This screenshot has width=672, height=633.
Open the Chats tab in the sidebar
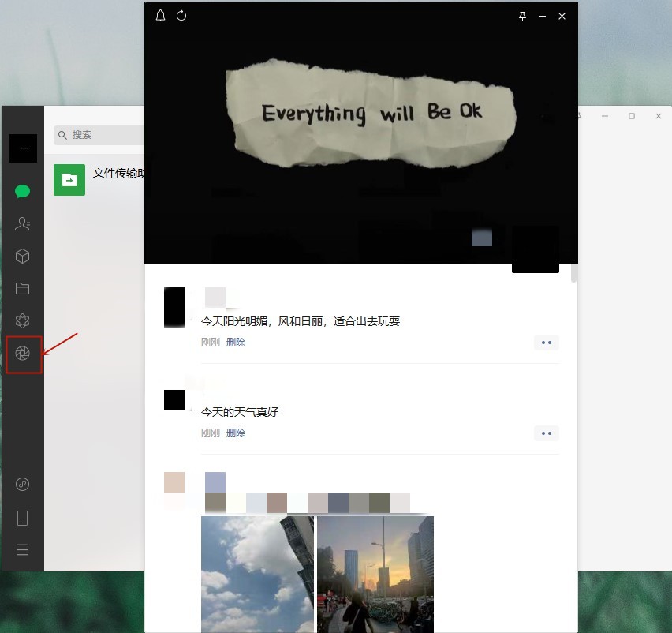point(22,191)
